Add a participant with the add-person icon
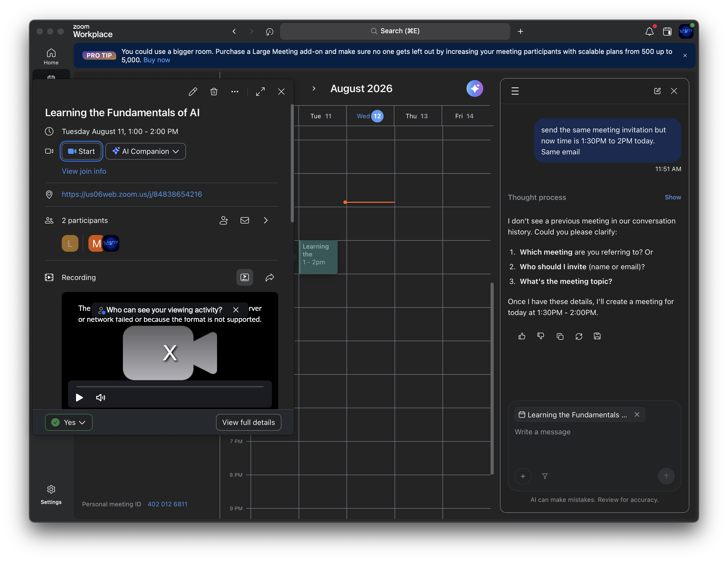 [224, 220]
